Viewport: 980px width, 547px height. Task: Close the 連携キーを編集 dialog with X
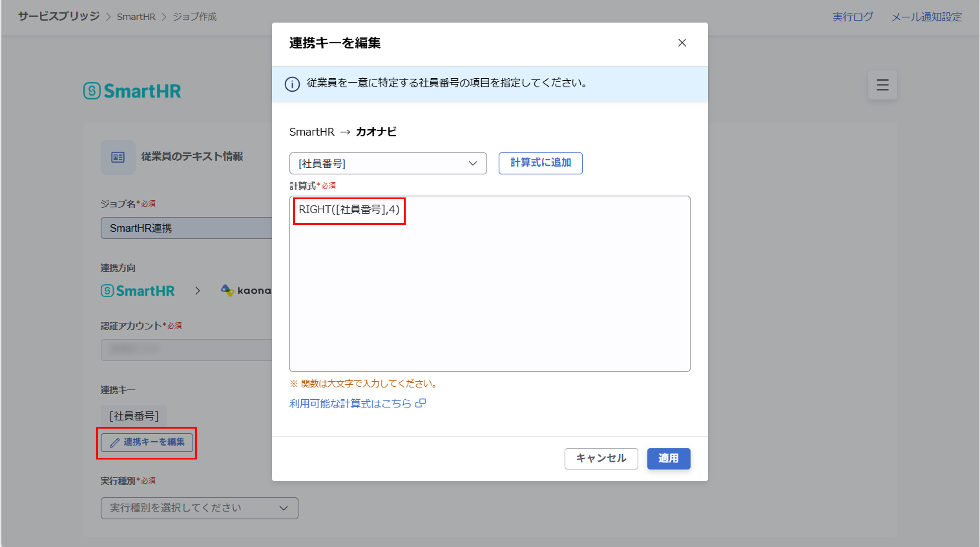682,43
